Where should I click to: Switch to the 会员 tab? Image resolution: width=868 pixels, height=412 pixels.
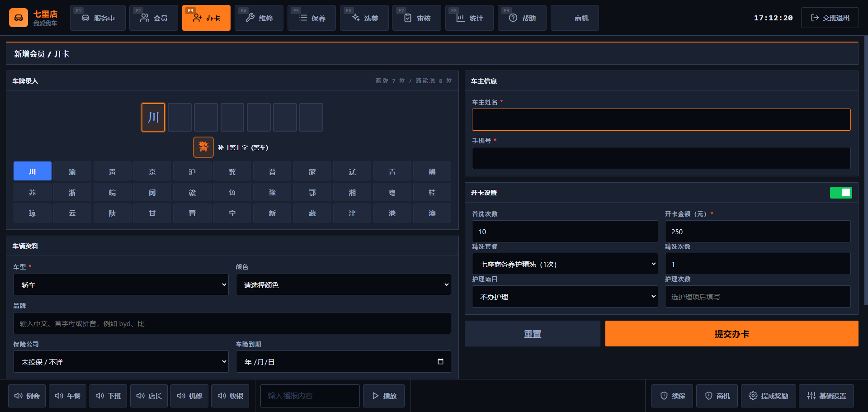click(x=154, y=18)
